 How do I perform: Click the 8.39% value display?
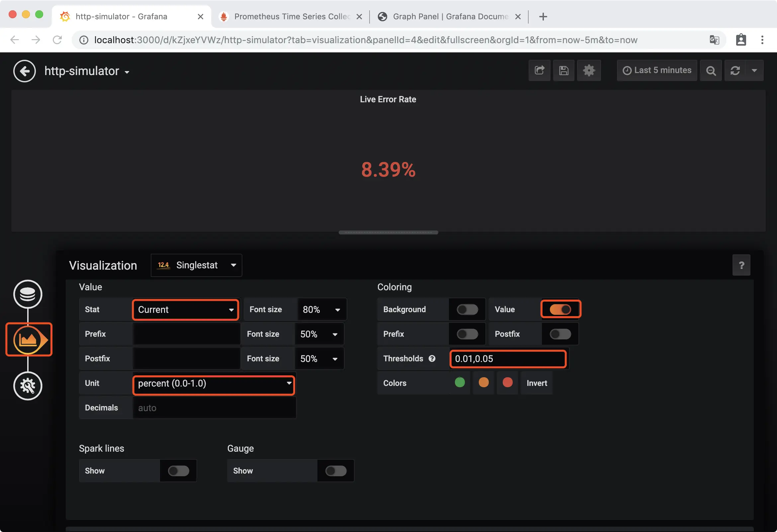[x=388, y=170]
